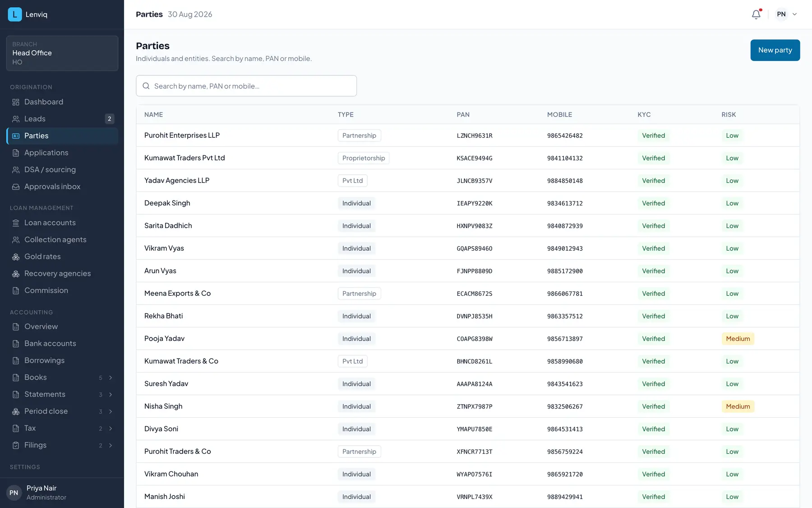Viewport: 812px width, 508px height.
Task: Click the Books icon
Action: (16, 378)
